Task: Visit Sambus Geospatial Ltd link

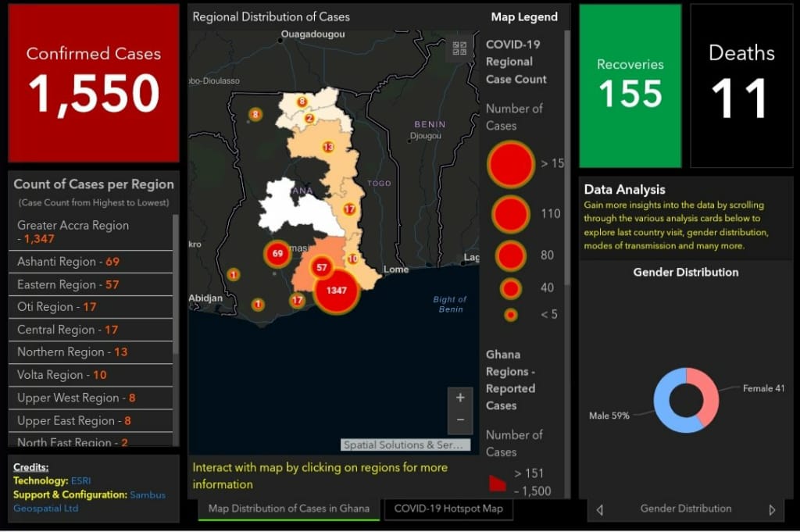Action: coord(147,495)
